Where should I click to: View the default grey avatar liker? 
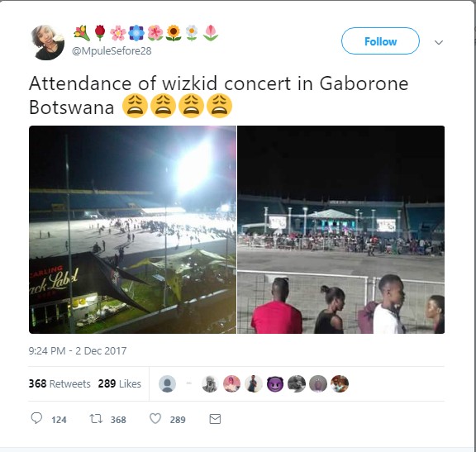(x=167, y=383)
